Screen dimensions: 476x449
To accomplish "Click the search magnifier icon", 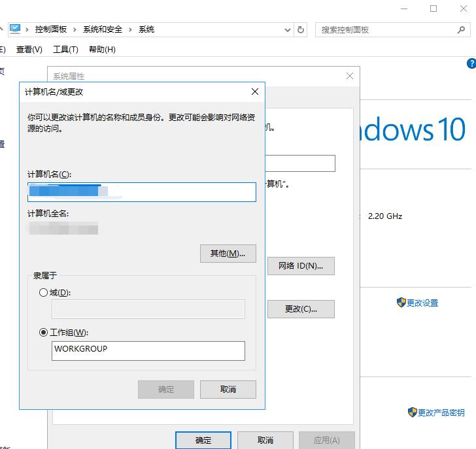I will (x=461, y=29).
